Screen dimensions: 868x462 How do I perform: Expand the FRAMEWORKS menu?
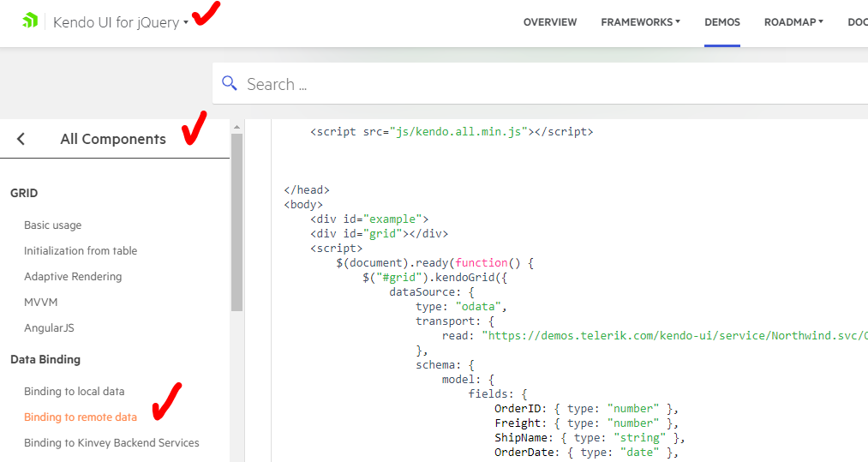pos(640,22)
